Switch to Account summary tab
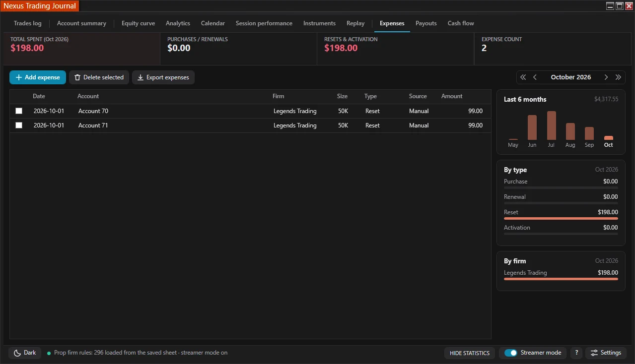 (81, 23)
